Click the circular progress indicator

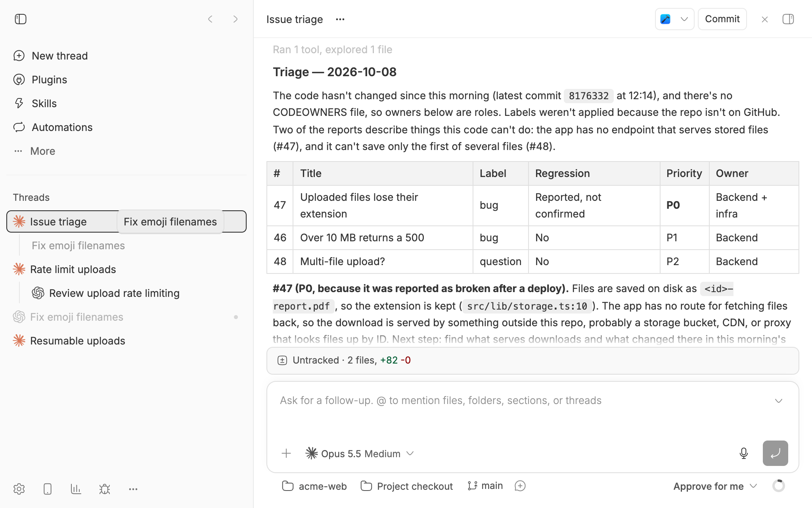tap(778, 486)
